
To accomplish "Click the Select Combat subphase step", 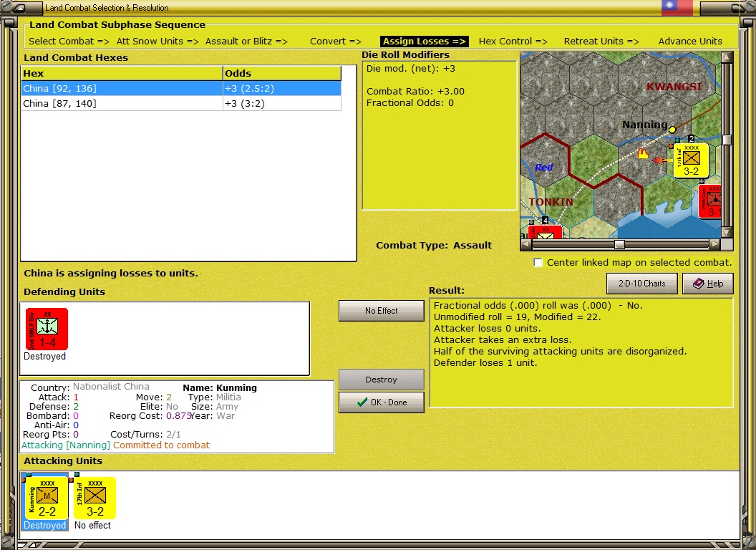I will click(69, 42).
